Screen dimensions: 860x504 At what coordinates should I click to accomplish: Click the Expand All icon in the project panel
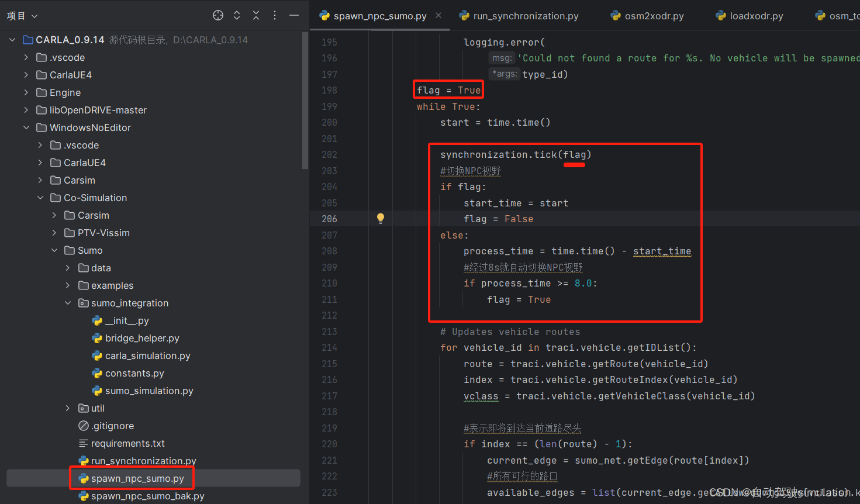237,16
